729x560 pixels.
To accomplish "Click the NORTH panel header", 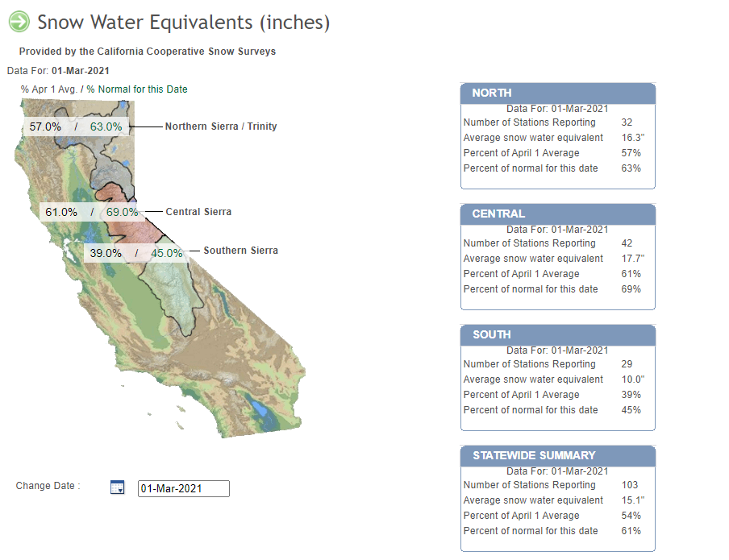I will (558, 93).
